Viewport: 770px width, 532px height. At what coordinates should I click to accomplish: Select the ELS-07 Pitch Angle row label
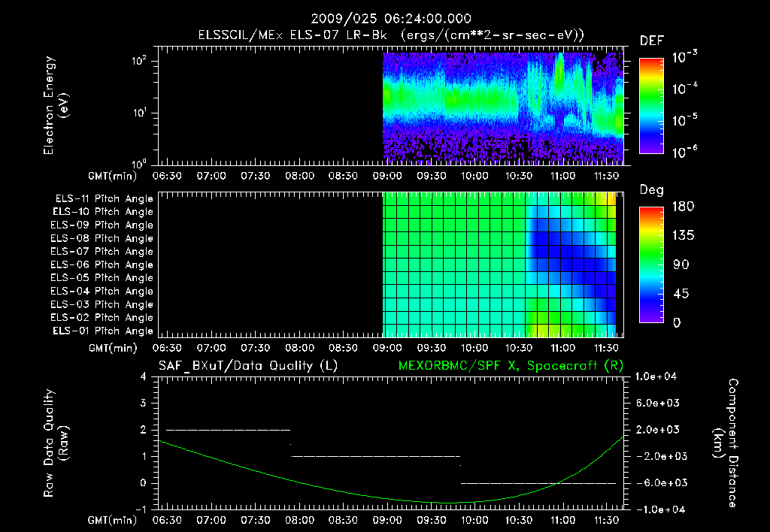102,252
